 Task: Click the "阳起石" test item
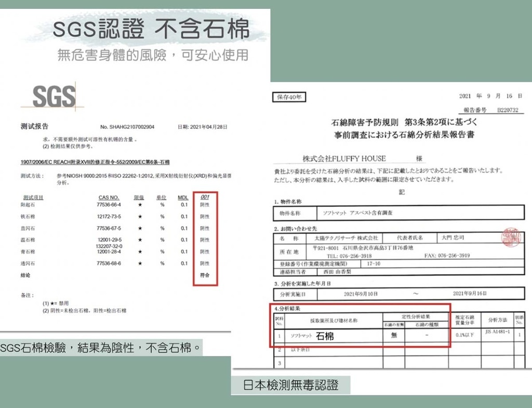point(28,205)
